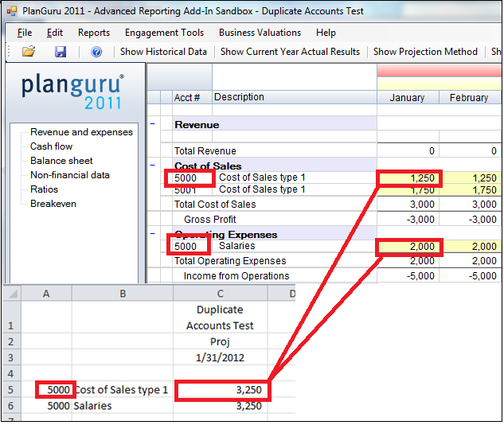Select January Salaries 2,000 cell
The width and height of the screenshot is (504, 425).
pos(409,247)
